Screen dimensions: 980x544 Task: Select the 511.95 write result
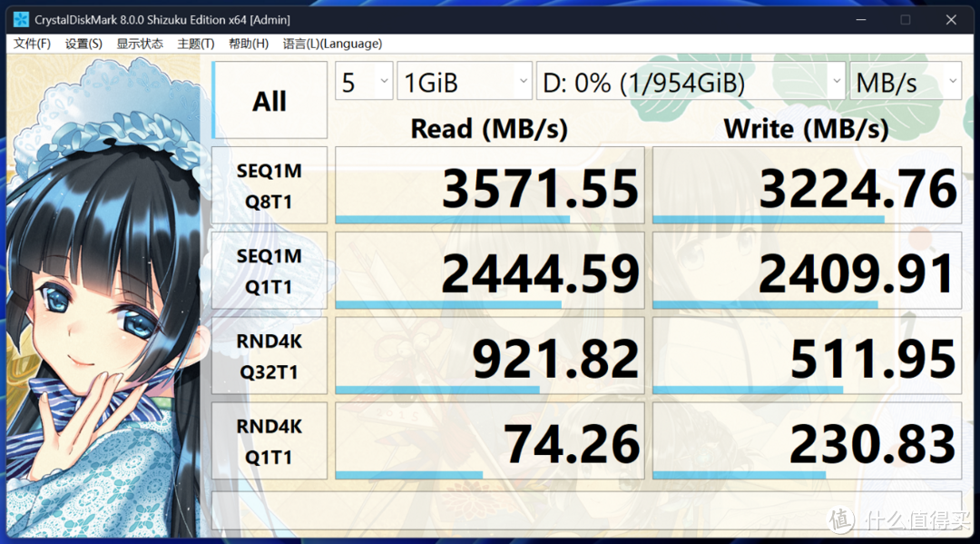[x=807, y=356]
